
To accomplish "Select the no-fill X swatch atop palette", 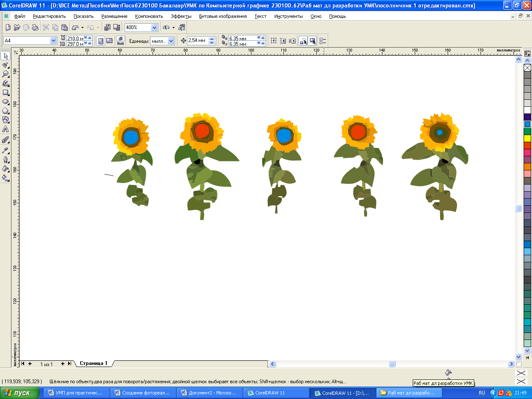I will pos(527,68).
